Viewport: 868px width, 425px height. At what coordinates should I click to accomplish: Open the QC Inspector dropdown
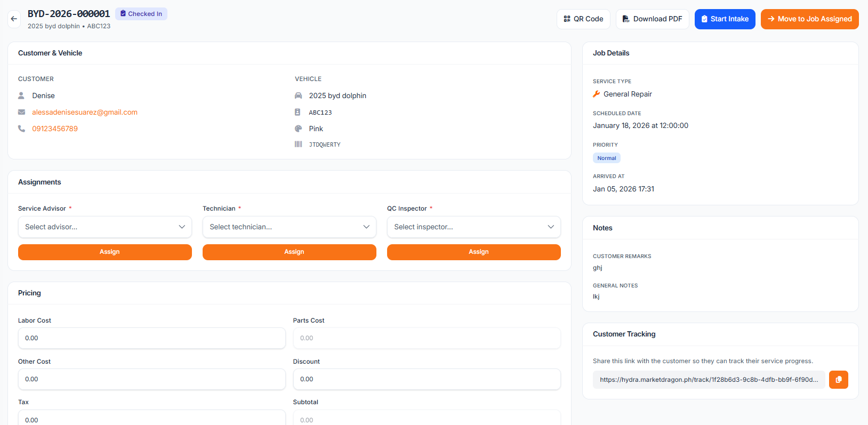coord(474,227)
